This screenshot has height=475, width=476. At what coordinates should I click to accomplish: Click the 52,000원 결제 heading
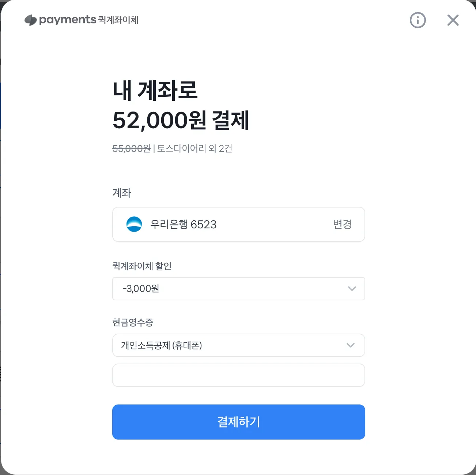(181, 121)
